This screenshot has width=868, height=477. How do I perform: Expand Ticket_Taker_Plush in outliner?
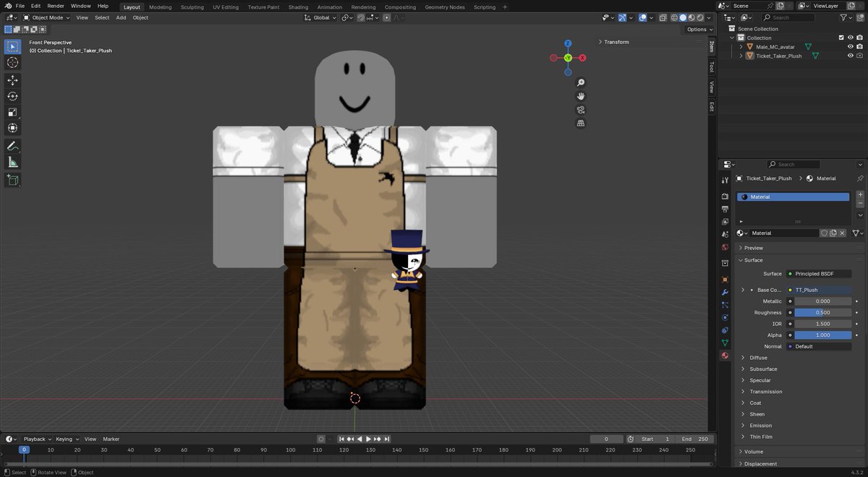pyautogui.click(x=741, y=56)
